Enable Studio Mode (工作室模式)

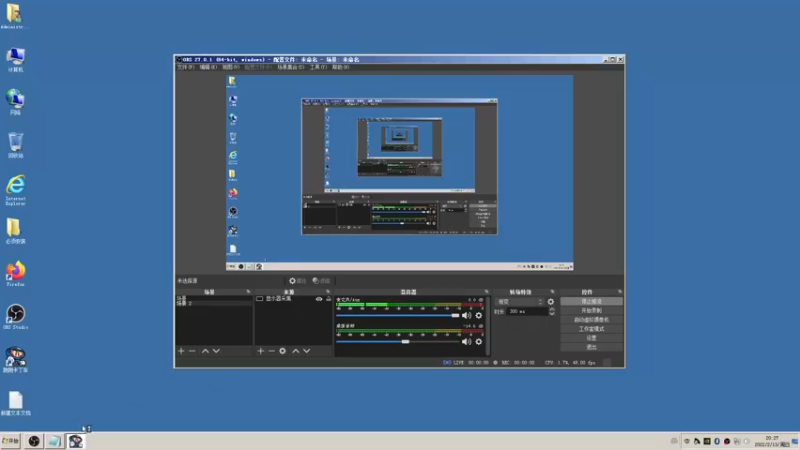[x=591, y=329]
